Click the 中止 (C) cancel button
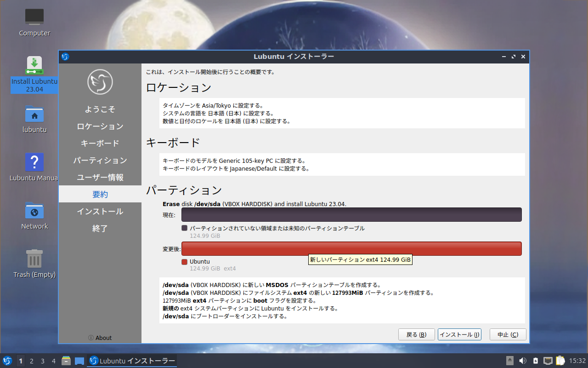 pos(508,334)
